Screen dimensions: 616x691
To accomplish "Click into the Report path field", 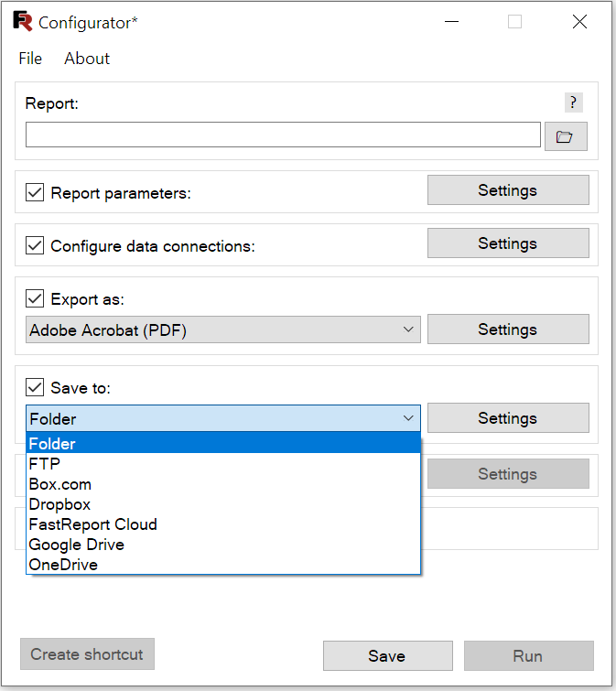I will point(283,135).
